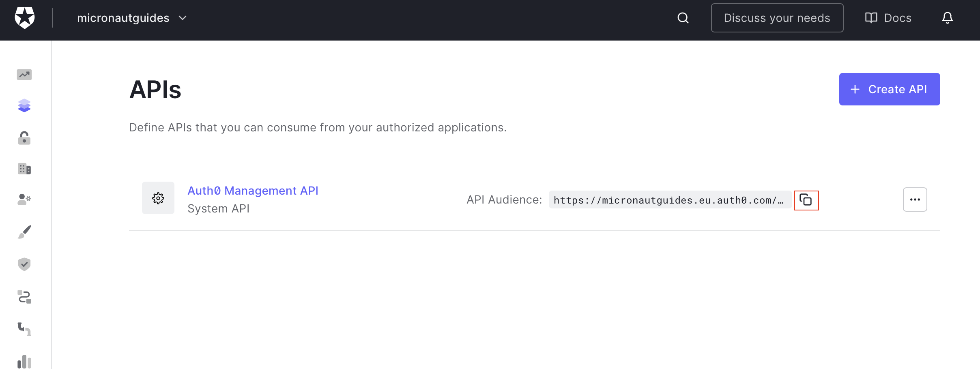Viewport: 980px width, 369px height.
Task: Copy the API Audience URL
Action: click(x=806, y=200)
